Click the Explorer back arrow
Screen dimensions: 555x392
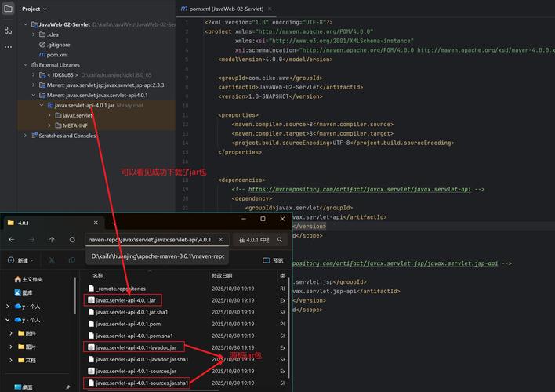(12, 239)
